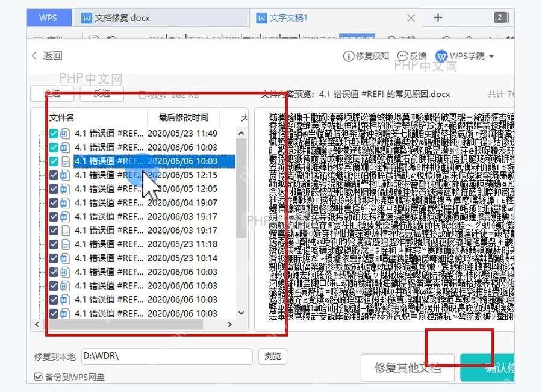Sort by the 文件名 column header

click(61, 117)
